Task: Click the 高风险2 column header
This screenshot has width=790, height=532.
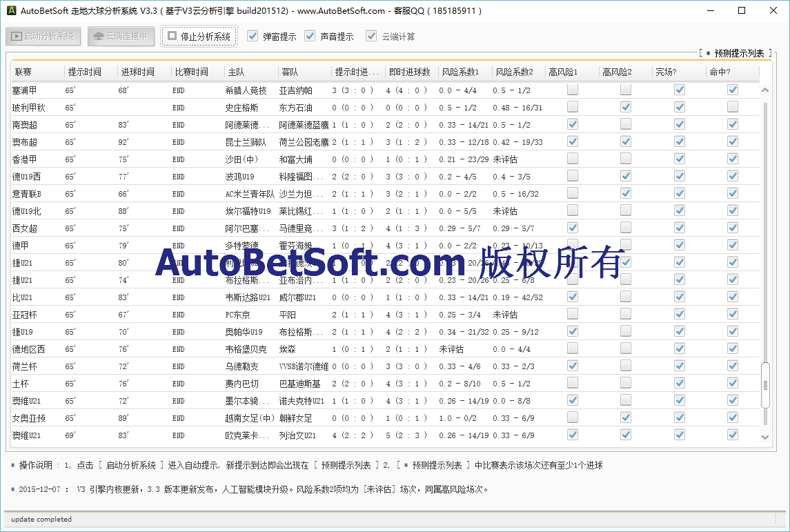Action: tap(624, 72)
